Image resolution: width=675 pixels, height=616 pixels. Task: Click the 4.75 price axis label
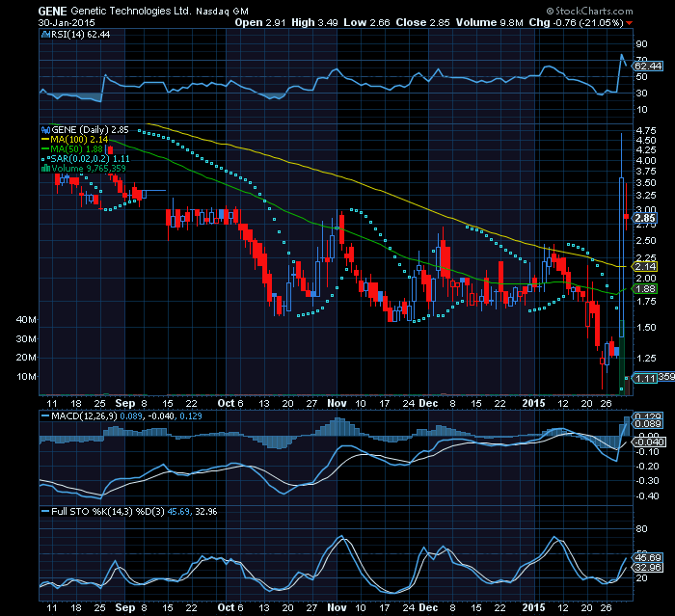click(646, 130)
